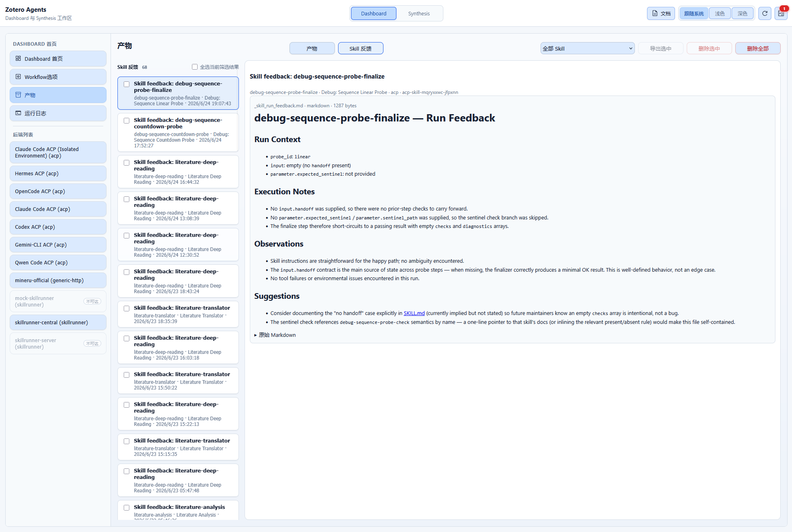Screen dimensions: 792x532
Task: Click the Workflow选项 sidebar icon
Action: tap(18, 77)
